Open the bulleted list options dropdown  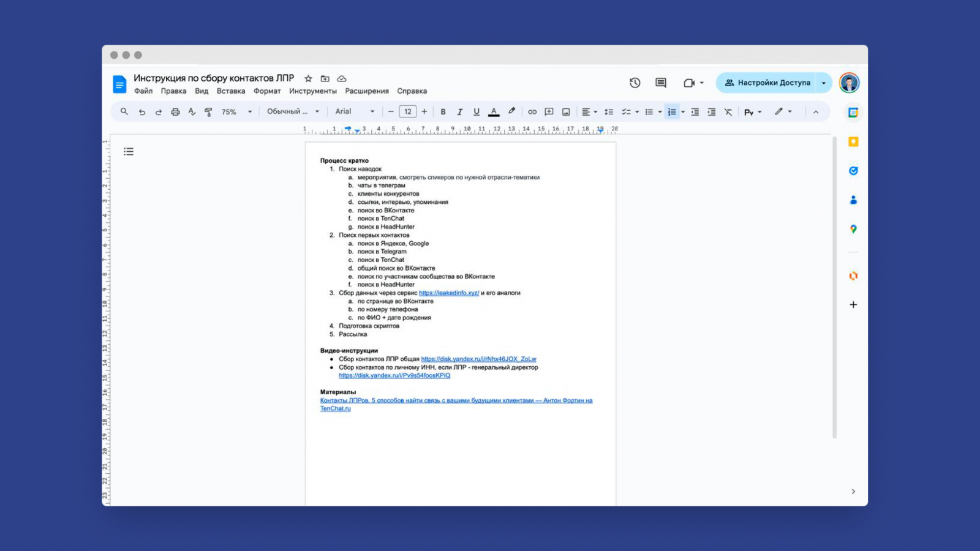pos(660,112)
